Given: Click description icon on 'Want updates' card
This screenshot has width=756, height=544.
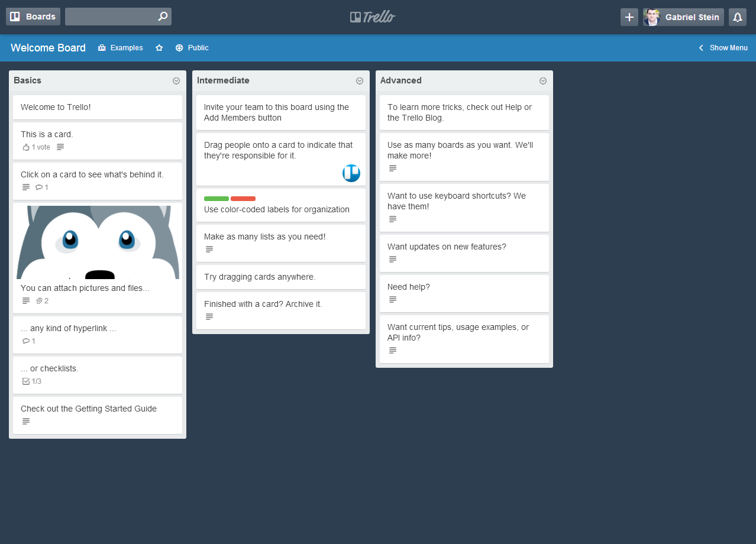Looking at the screenshot, I should click(x=393, y=260).
